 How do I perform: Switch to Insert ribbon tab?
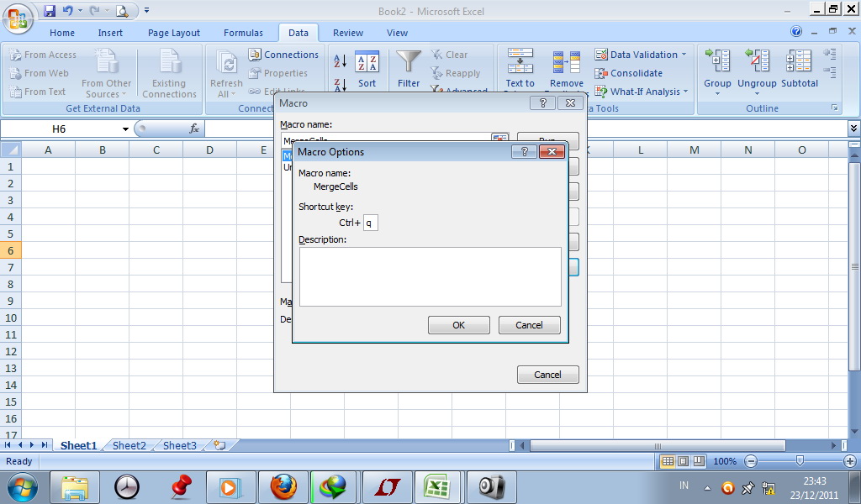coord(110,33)
